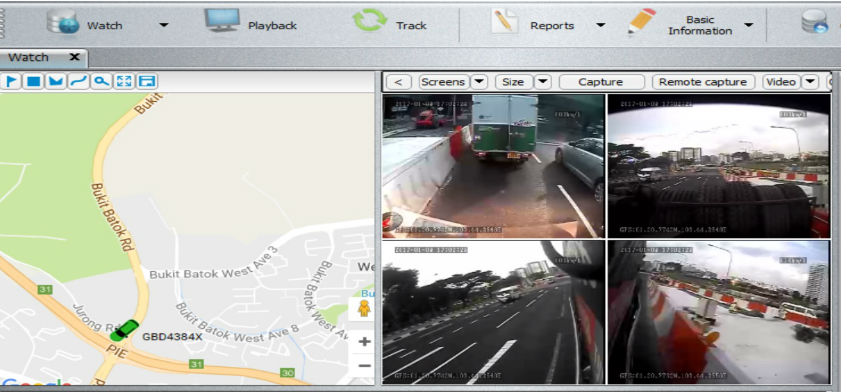Open the Screens dropdown arrow
847x392 pixels.
pos(479,82)
